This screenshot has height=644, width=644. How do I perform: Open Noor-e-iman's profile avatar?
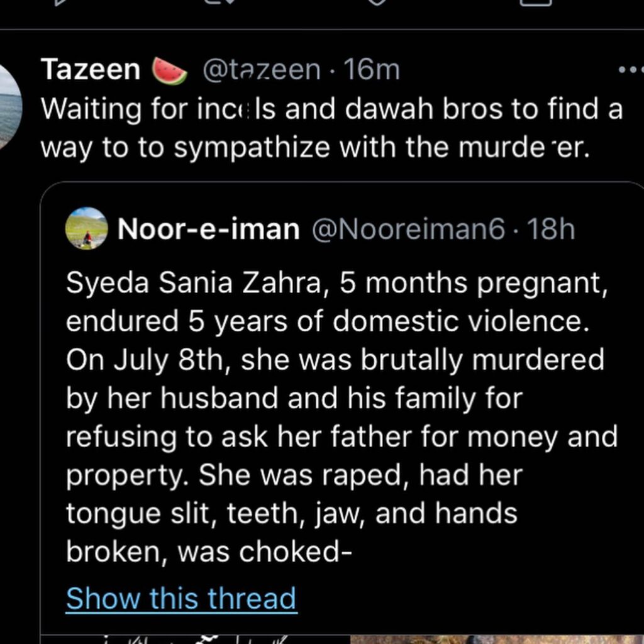coord(87,228)
